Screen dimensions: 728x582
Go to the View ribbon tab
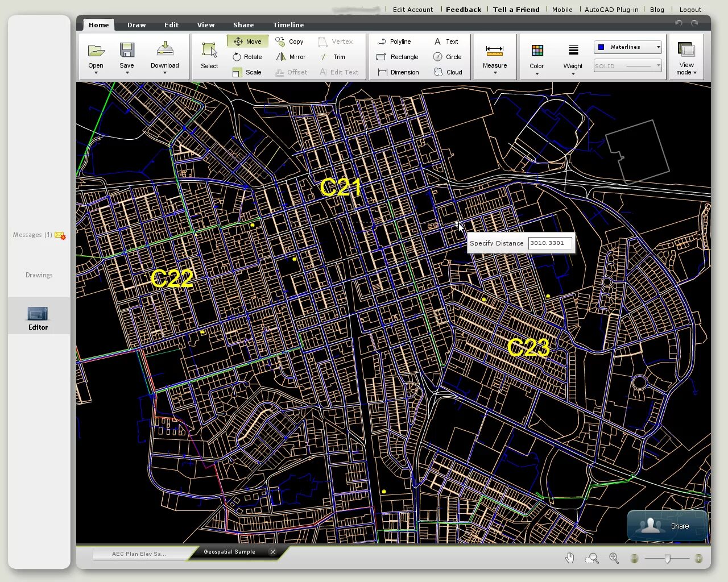tap(206, 25)
